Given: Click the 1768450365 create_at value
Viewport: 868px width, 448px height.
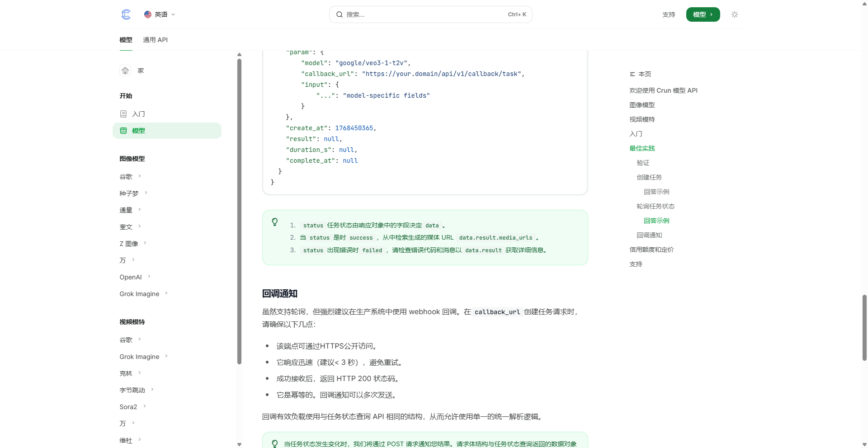Looking at the screenshot, I should point(354,128).
